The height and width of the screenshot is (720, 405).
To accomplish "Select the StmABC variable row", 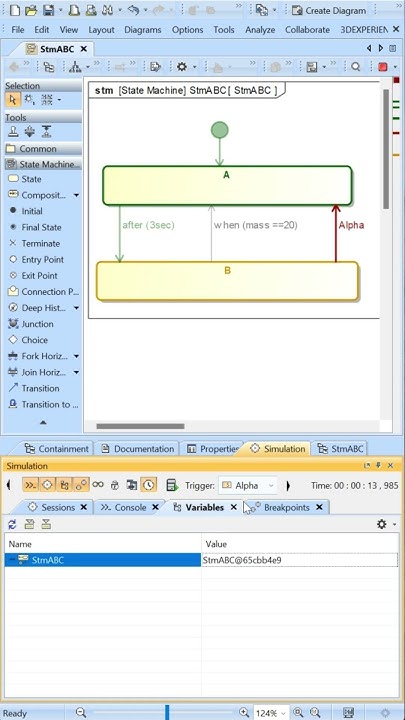I will tap(201, 560).
